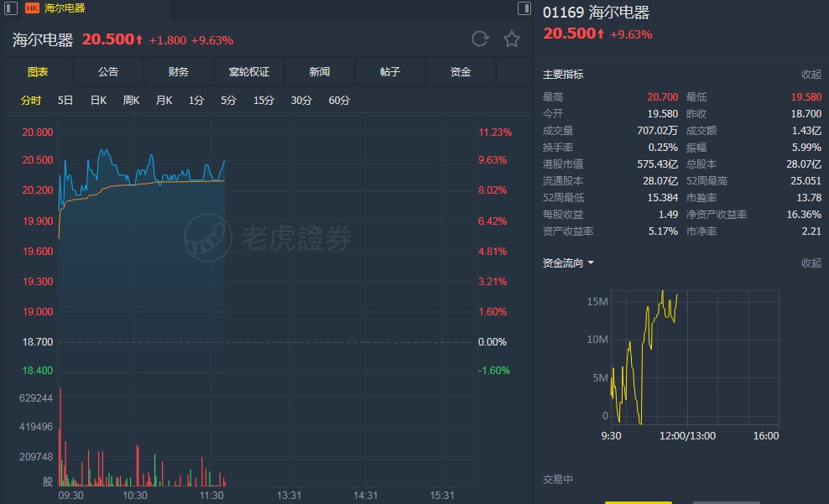Click the yellow button at bottom
This screenshot has width=829, height=504.
[639, 501]
